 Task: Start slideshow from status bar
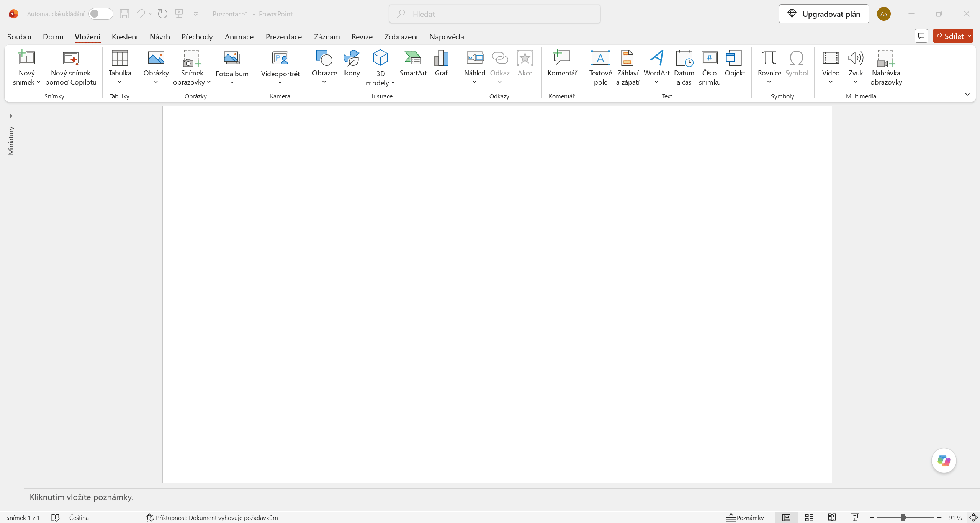pyautogui.click(x=855, y=518)
